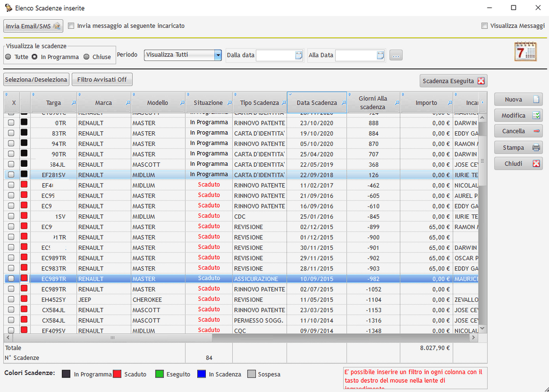
Task: Mark Scadenza Eseguita
Action: (x=454, y=81)
